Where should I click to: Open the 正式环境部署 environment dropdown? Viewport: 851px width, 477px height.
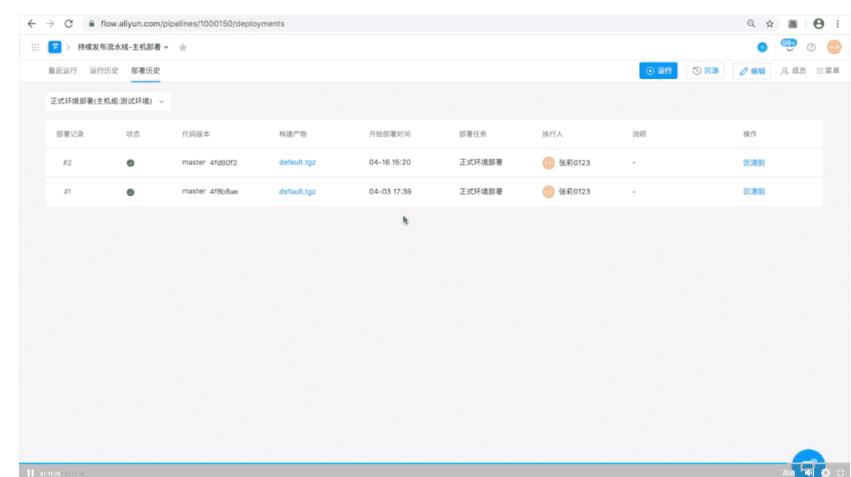(108, 101)
